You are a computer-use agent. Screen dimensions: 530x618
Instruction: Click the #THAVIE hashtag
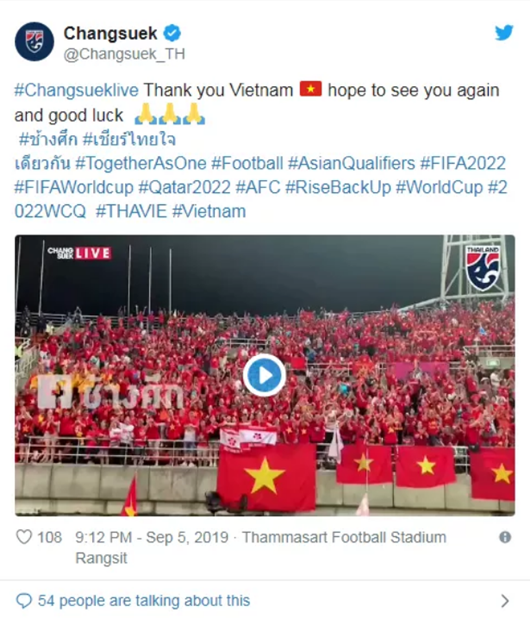tap(132, 211)
